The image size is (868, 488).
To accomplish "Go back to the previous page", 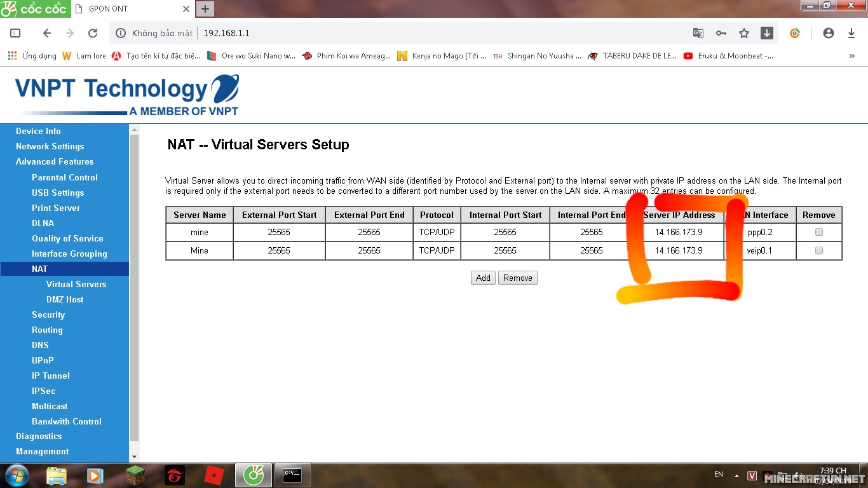I will 46,33.
